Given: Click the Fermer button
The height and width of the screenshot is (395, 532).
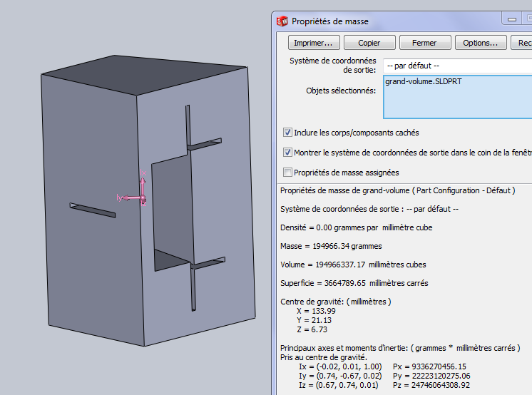Looking at the screenshot, I should click(425, 43).
